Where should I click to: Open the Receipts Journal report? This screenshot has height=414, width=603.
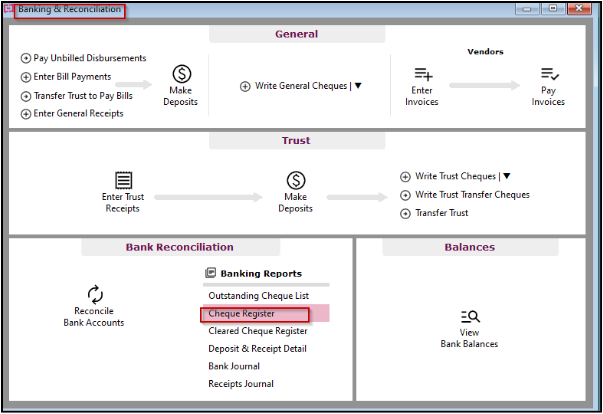click(x=241, y=384)
